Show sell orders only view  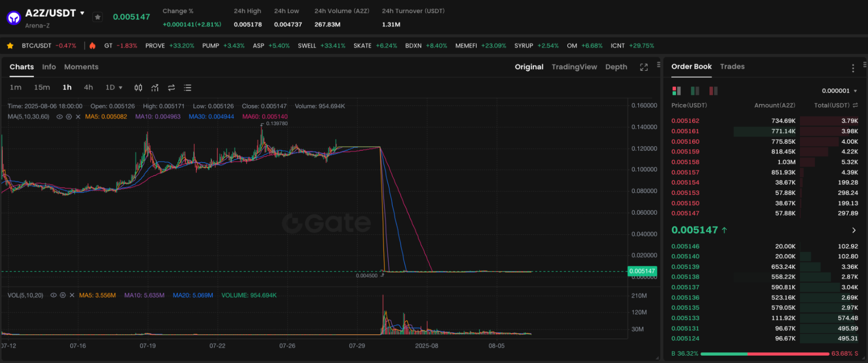pos(713,91)
